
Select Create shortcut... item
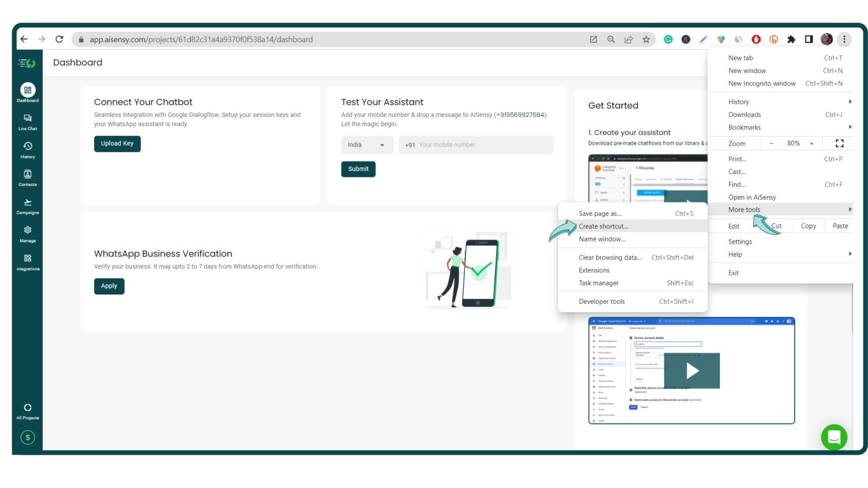click(x=633, y=226)
